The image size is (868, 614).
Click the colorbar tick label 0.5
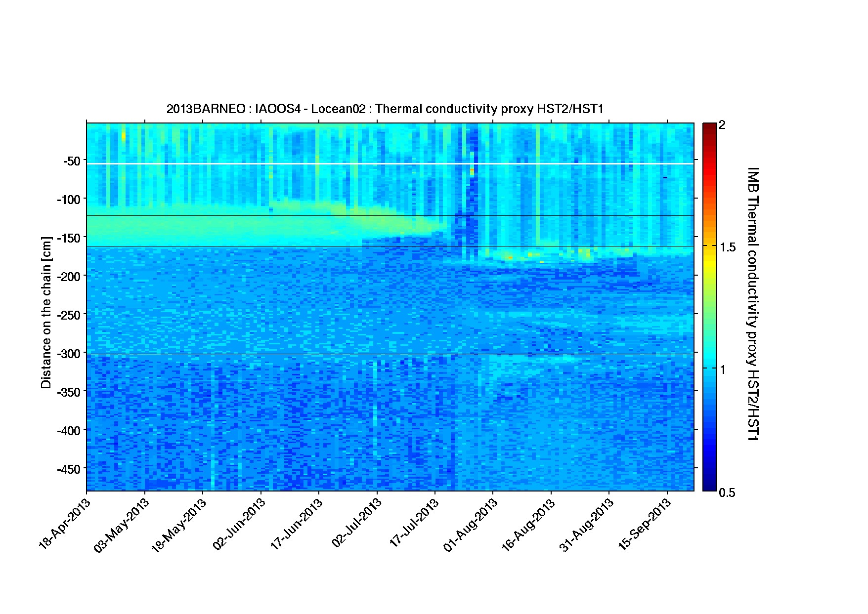click(x=727, y=492)
